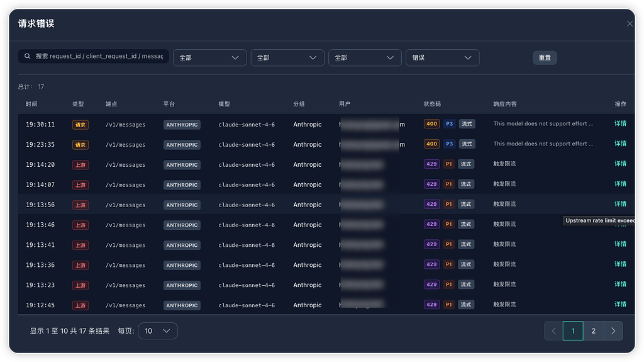Open 详情 for the 19:13:36 row
This screenshot has height=362, width=644.
[x=620, y=264]
